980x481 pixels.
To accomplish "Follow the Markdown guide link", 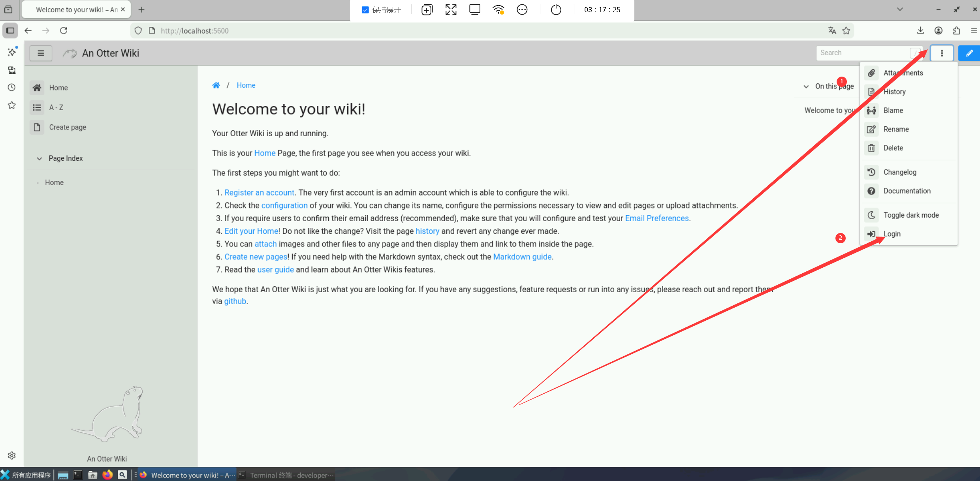I will click(522, 257).
